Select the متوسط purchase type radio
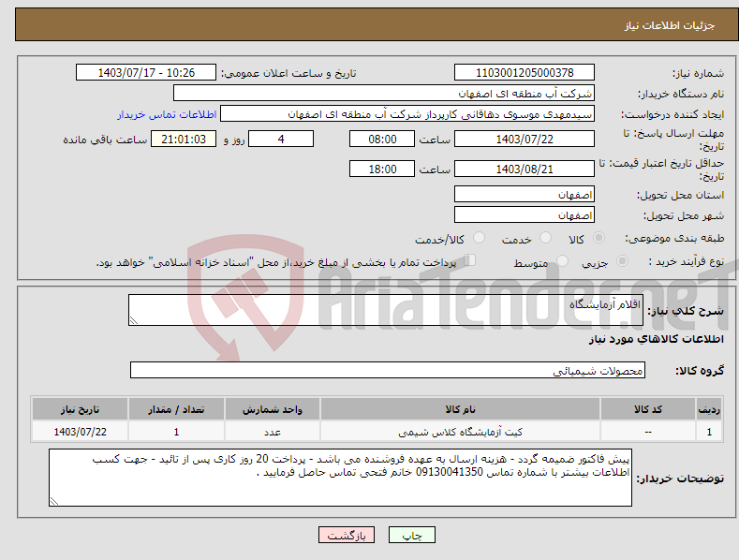The width and height of the screenshot is (739, 560). (562, 260)
